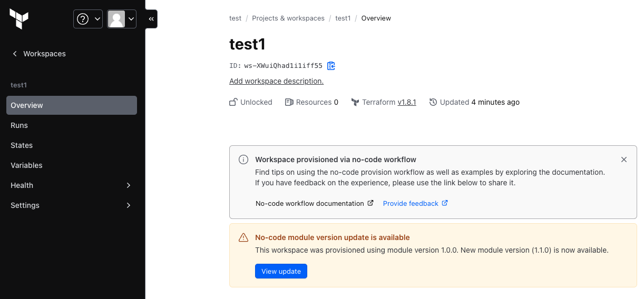Collapse the sidebar with the double-chevron button
Viewport: 644px width, 299px height.
coord(151,19)
